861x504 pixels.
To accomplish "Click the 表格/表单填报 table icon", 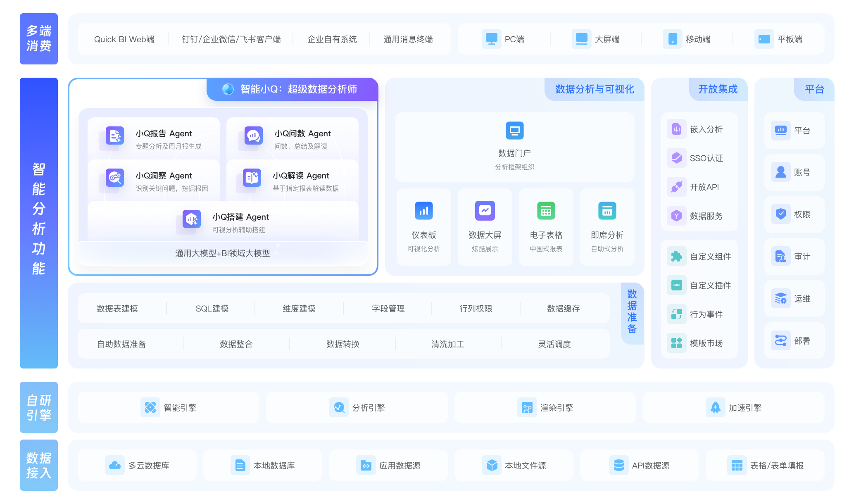I will click(737, 465).
